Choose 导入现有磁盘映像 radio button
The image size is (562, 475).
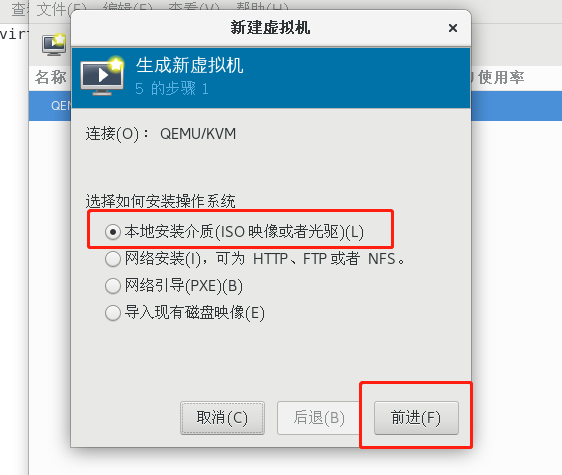tap(113, 313)
